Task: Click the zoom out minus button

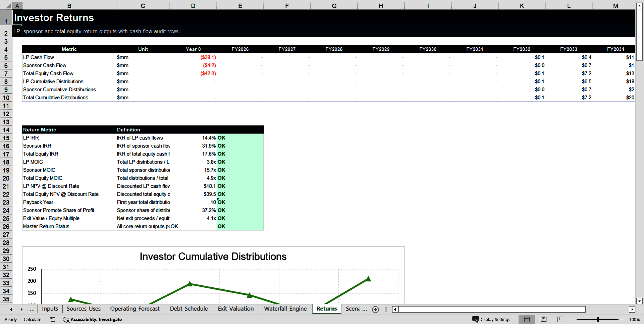Action: click(573, 319)
